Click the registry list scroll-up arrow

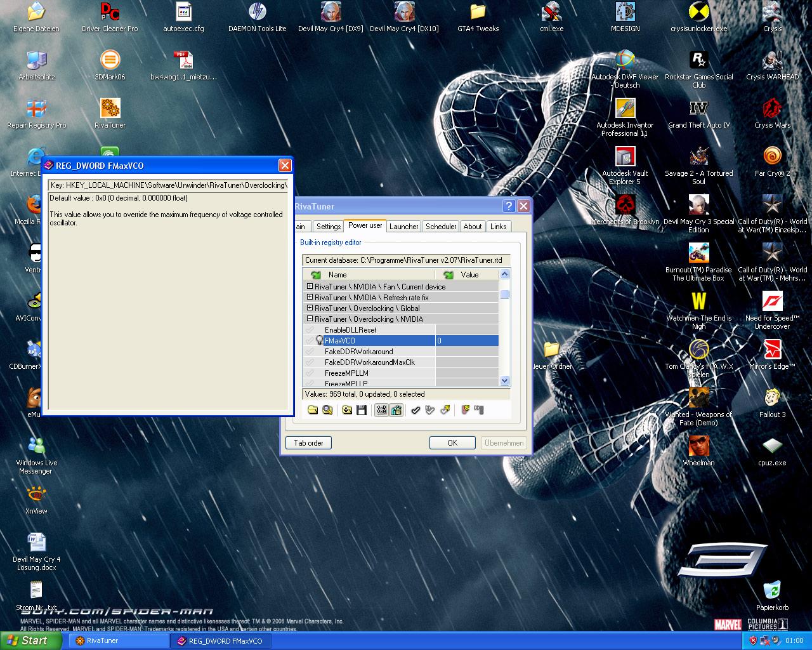[x=505, y=274]
